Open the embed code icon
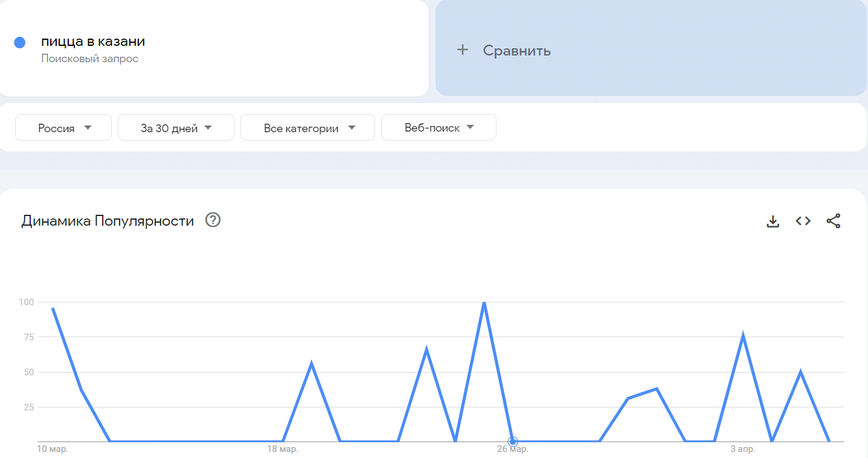This screenshot has height=458, width=868. point(803,221)
